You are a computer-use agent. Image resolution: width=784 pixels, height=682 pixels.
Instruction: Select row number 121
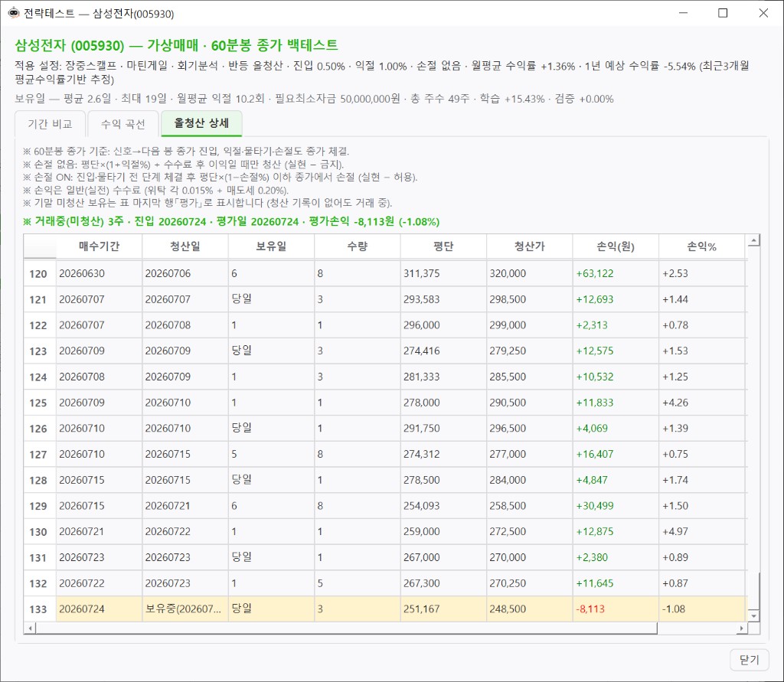pyautogui.click(x=40, y=299)
